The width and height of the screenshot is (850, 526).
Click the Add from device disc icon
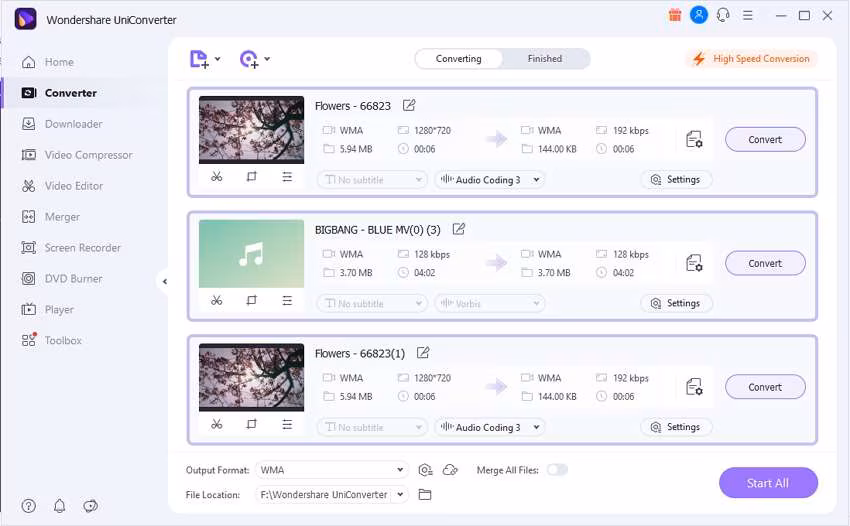point(249,59)
